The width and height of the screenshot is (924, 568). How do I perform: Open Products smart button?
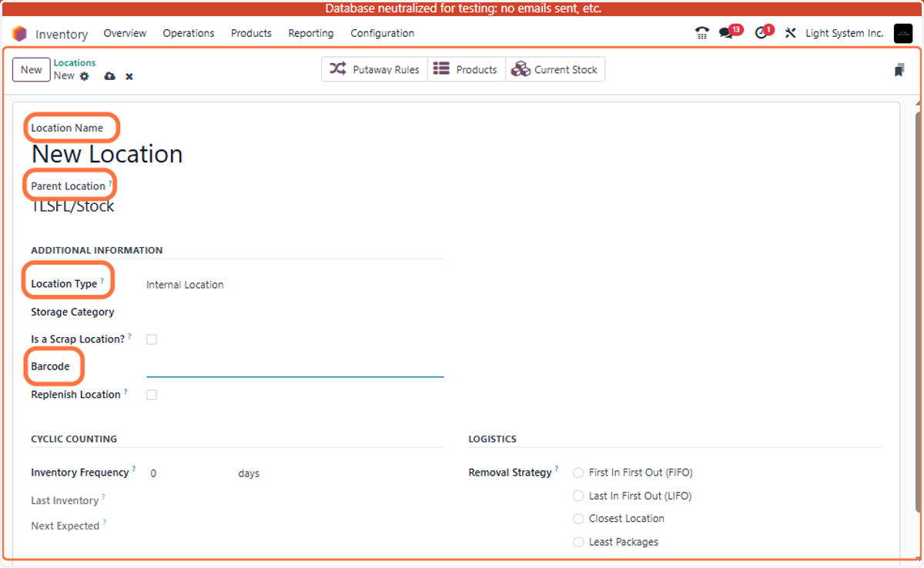point(466,69)
